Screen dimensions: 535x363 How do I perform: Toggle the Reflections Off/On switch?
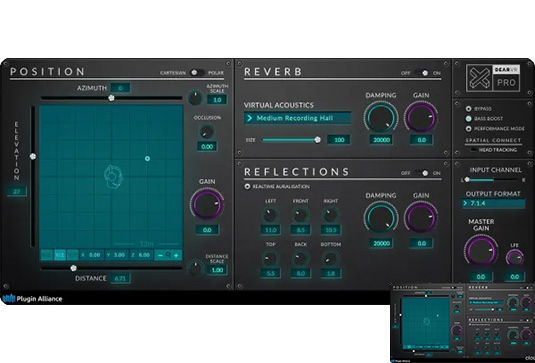[x=421, y=173]
